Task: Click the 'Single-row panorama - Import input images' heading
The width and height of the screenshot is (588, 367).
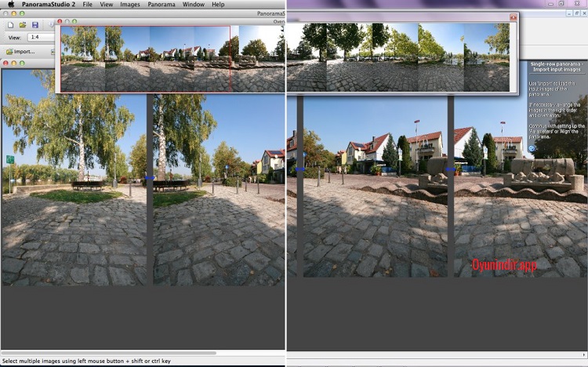Action: point(557,67)
